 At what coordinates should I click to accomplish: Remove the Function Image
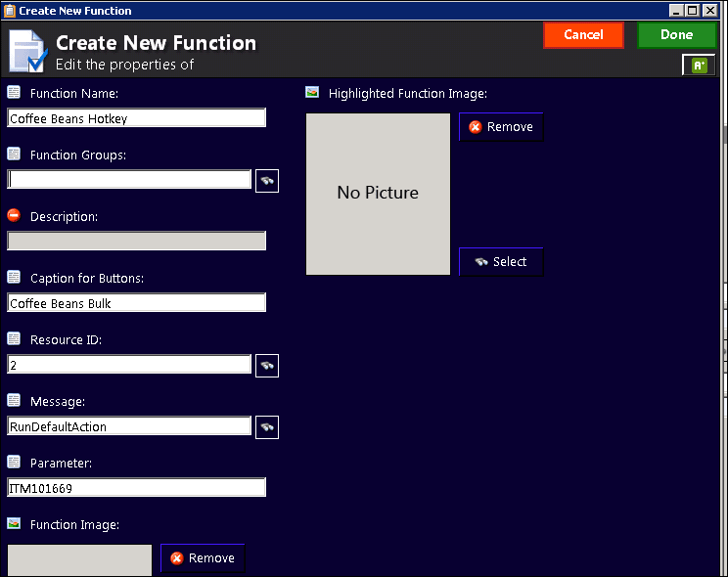[203, 558]
